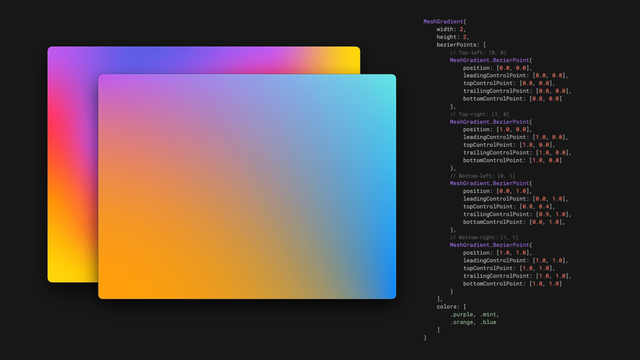Click the MeshGradient( opening line
640x360 pixels.
coord(444,22)
